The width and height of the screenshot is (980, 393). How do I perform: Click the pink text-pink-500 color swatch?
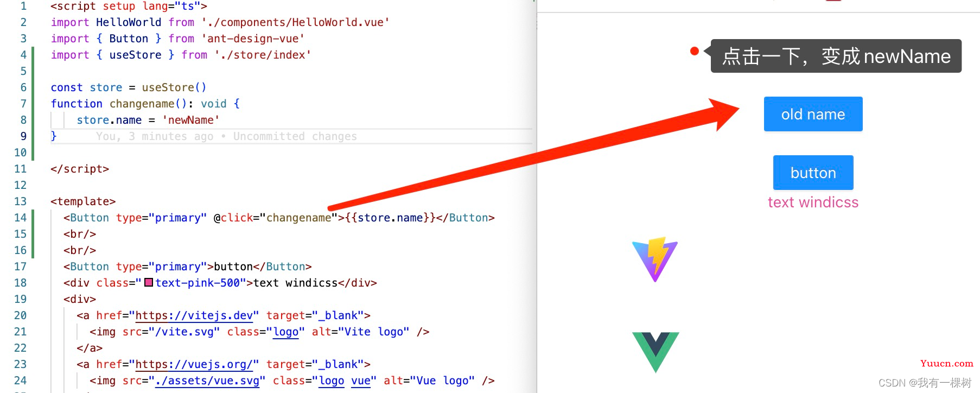point(149,282)
